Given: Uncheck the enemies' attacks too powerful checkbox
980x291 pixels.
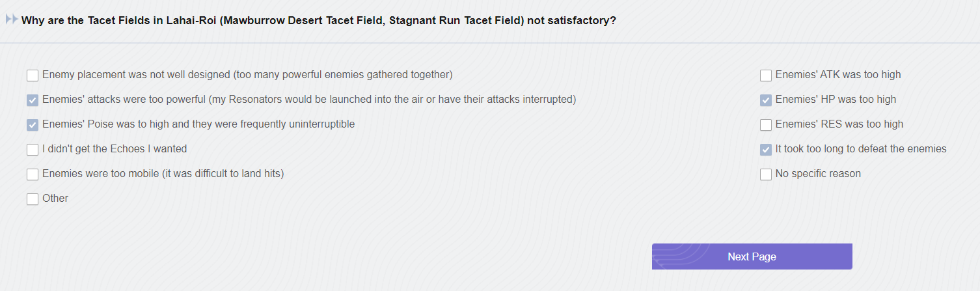Looking at the screenshot, I should [33, 100].
